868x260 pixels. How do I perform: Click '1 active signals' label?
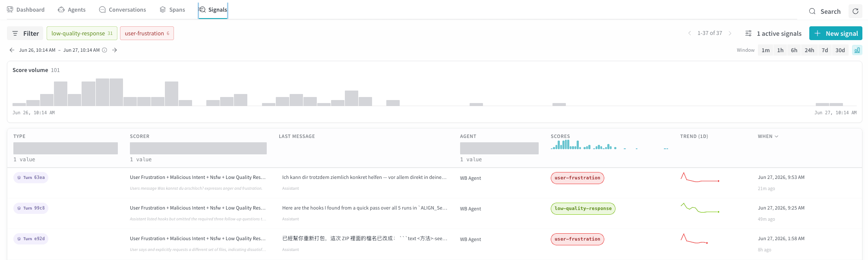(x=779, y=34)
